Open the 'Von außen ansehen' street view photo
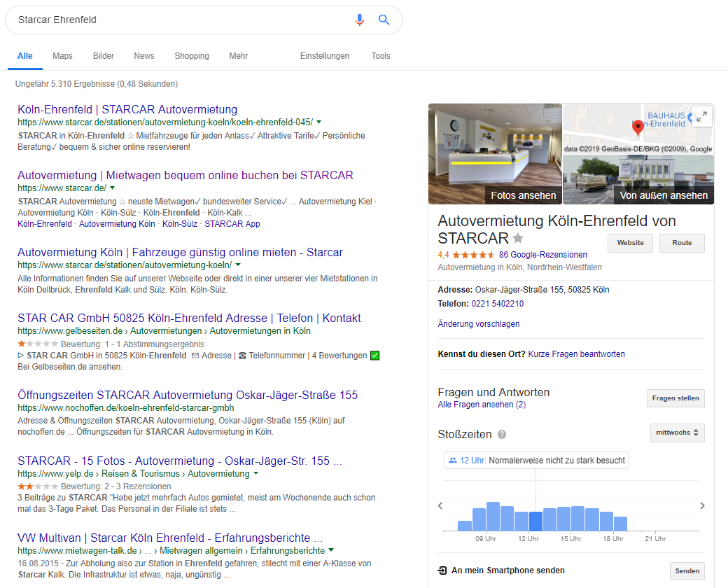 [638, 179]
